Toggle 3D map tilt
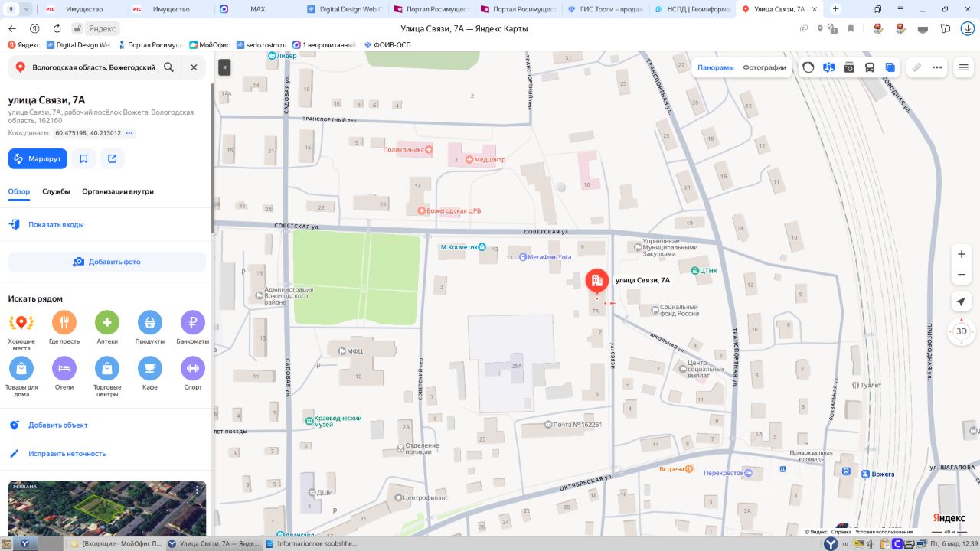Viewport: 980px width, 551px height. pyautogui.click(x=962, y=331)
